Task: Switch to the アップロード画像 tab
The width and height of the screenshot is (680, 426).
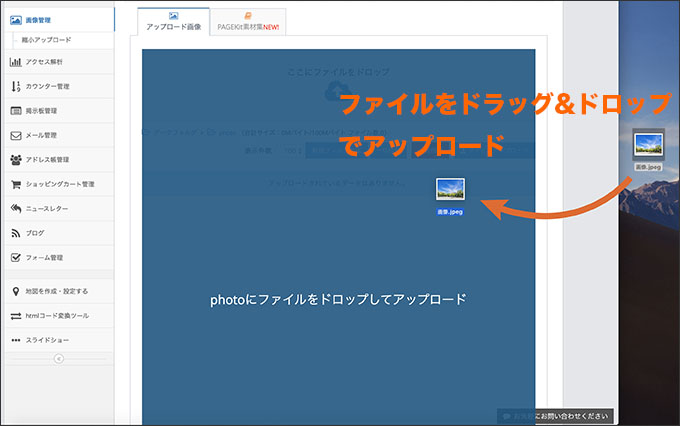Action: [173, 21]
